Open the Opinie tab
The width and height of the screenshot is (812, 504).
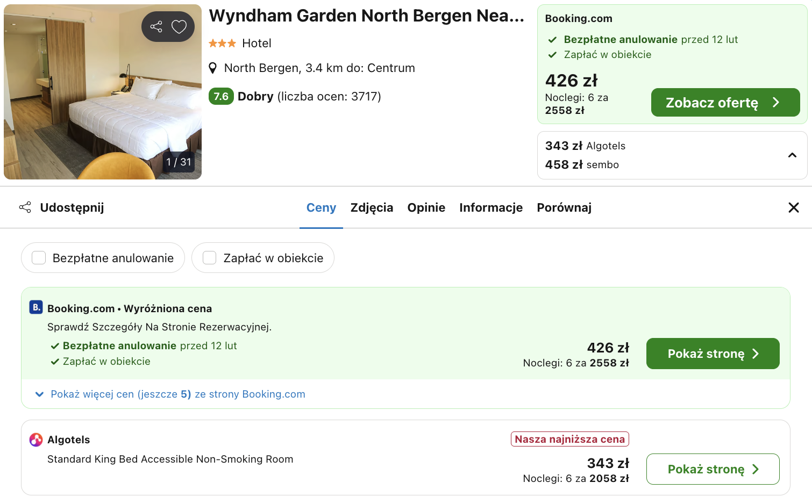(426, 207)
